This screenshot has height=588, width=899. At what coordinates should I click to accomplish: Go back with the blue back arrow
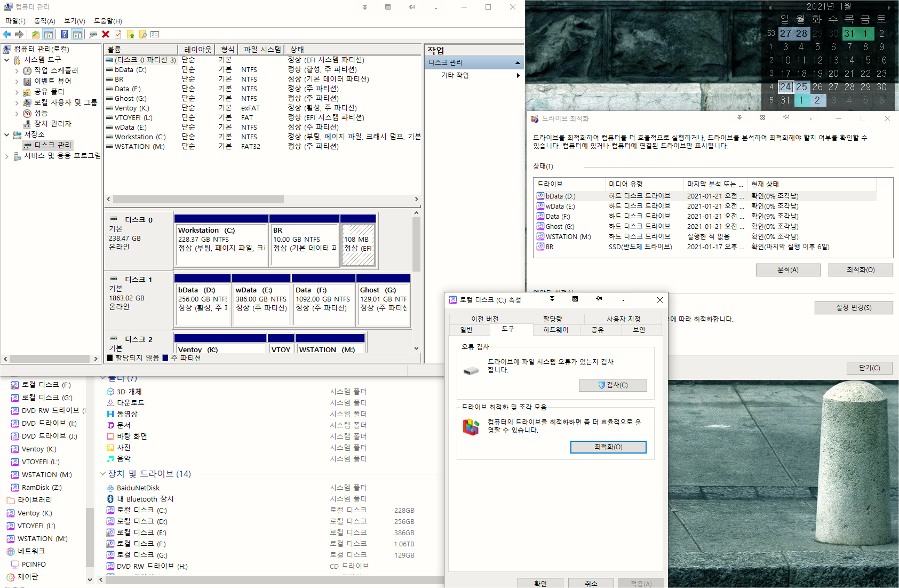[7, 34]
